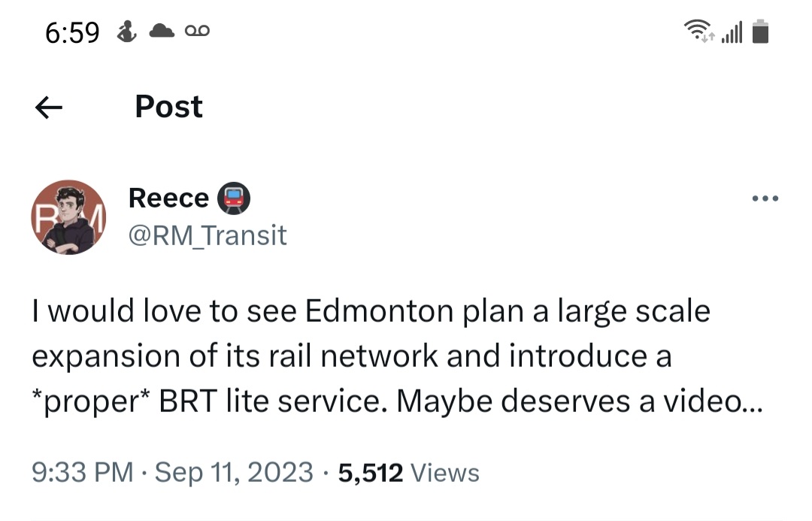Tap the 9:33 PM post time
The image size is (812, 521).
[82, 472]
